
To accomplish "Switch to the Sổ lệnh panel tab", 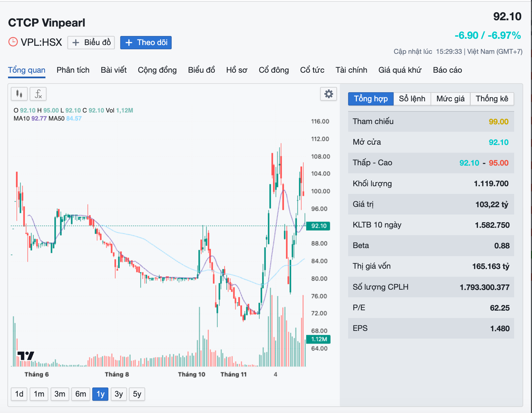I will pos(412,99).
